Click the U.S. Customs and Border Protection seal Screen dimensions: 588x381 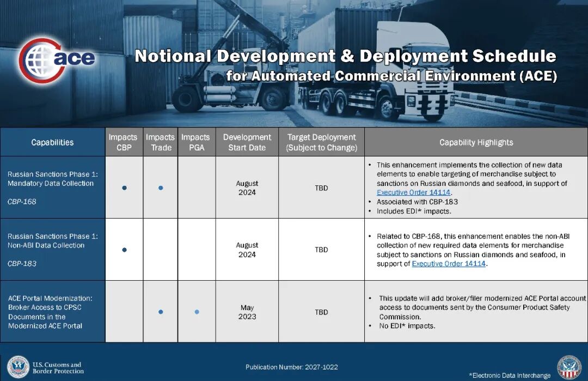18,367
